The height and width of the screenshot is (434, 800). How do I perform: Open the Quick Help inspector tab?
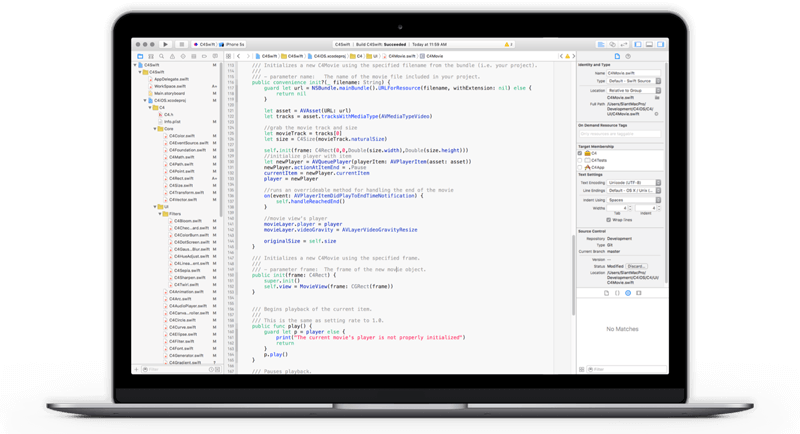[x=628, y=56]
